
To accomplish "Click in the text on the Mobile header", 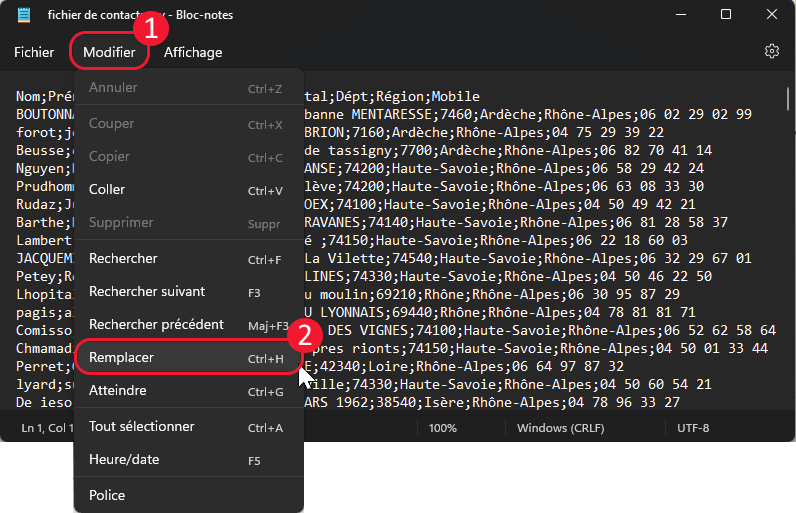I will (456, 97).
